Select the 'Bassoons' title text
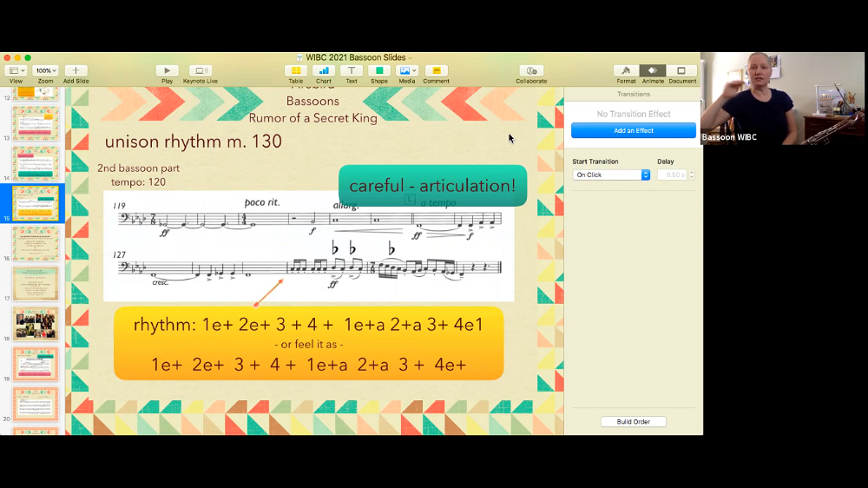868x488 pixels. [x=312, y=101]
